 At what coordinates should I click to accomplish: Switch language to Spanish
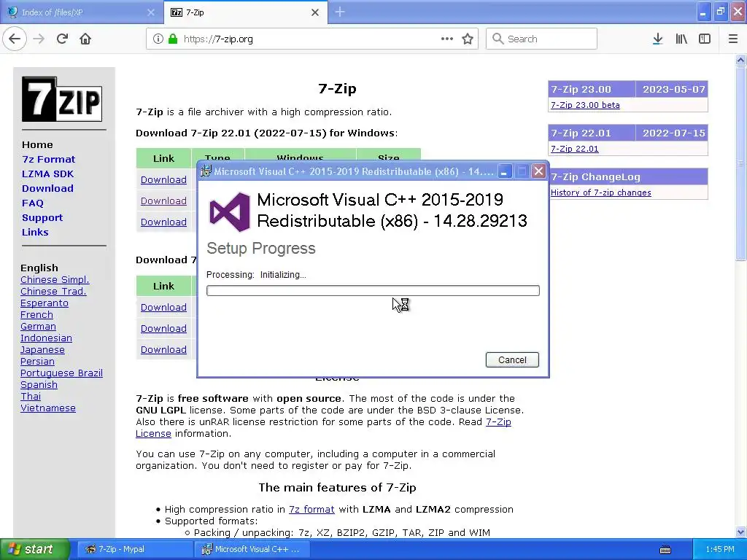(39, 385)
